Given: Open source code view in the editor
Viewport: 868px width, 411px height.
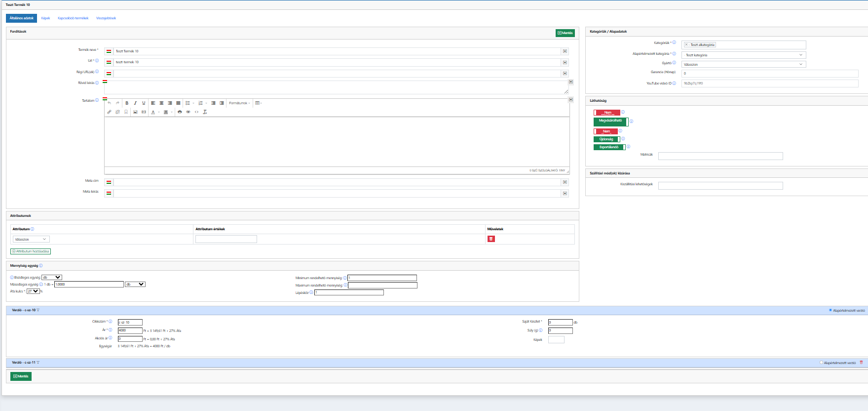Looking at the screenshot, I should coord(196,112).
